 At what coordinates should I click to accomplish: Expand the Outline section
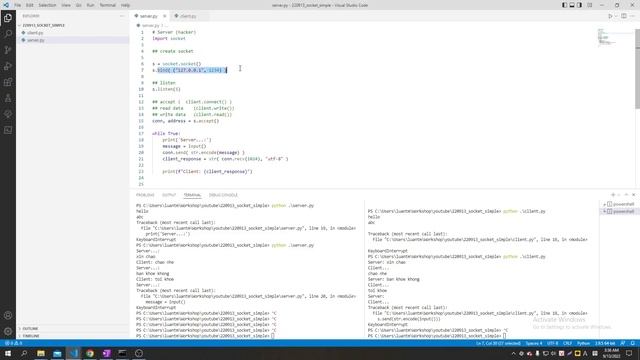coord(30,329)
